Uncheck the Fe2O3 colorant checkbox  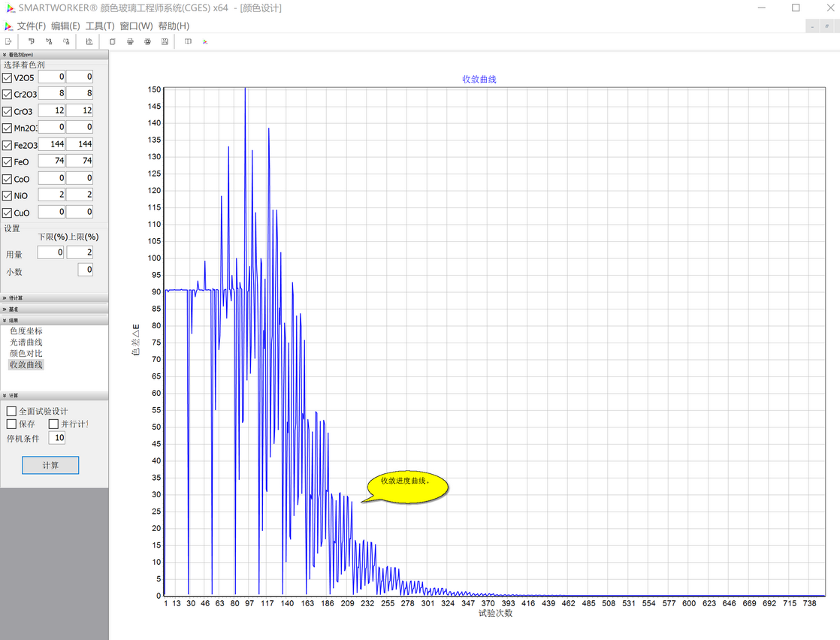point(7,145)
